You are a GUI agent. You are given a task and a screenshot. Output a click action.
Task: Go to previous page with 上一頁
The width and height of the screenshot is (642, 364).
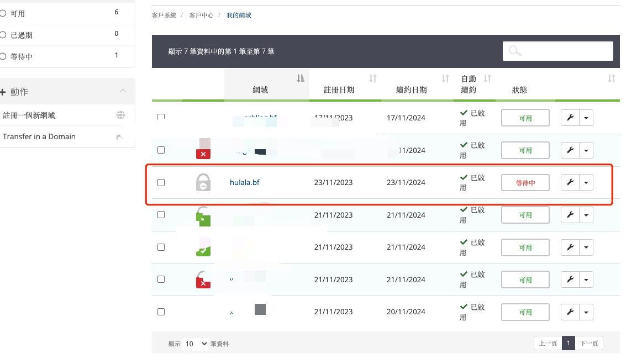coord(548,343)
